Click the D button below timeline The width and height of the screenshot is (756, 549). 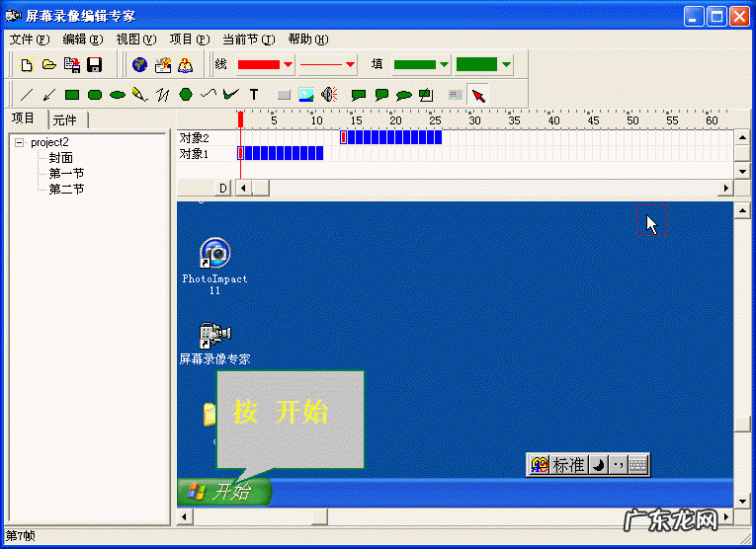[222, 188]
